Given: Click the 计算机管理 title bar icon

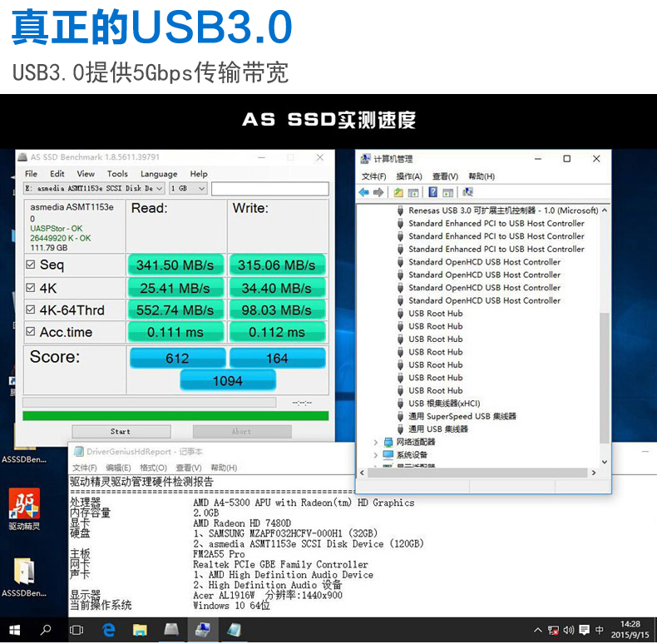Looking at the screenshot, I should [x=365, y=159].
